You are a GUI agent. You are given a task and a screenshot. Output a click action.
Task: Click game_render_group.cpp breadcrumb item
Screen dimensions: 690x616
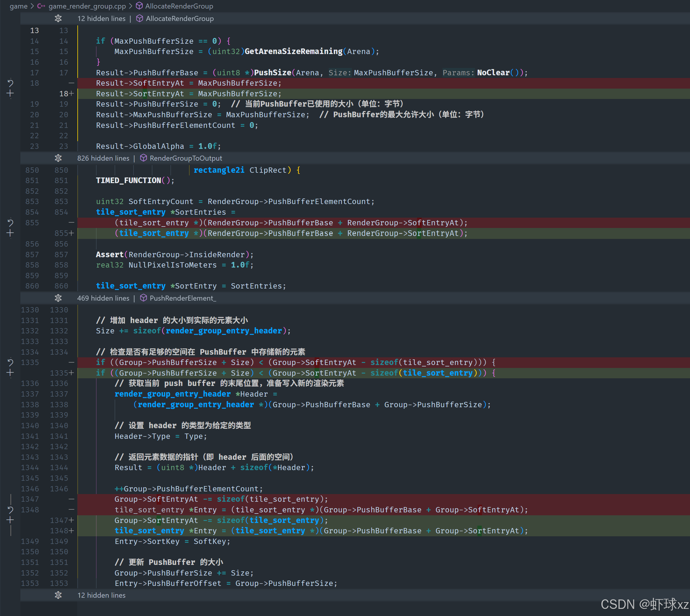[87, 6]
